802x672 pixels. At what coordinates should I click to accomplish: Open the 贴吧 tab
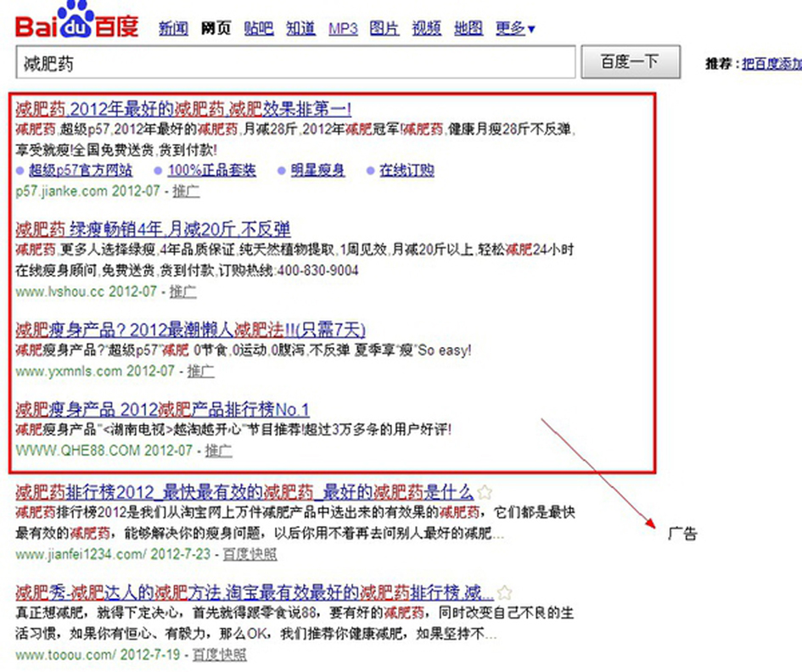tap(259, 28)
